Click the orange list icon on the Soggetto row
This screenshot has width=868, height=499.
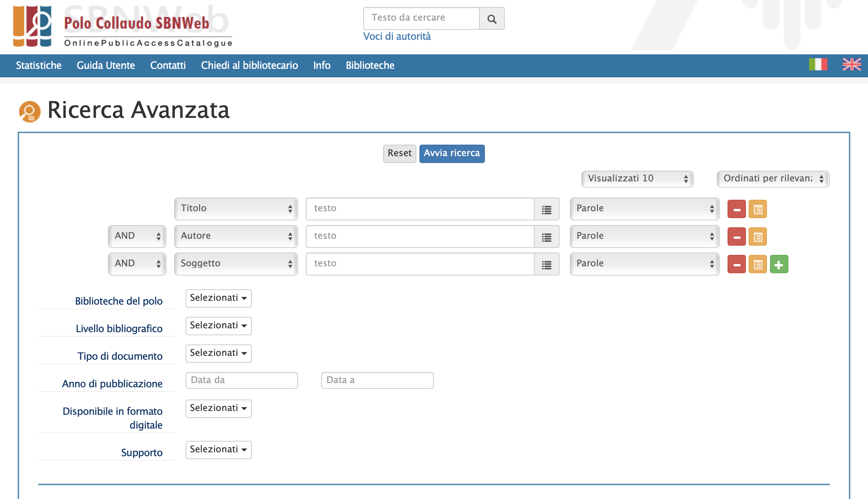pyautogui.click(x=757, y=264)
